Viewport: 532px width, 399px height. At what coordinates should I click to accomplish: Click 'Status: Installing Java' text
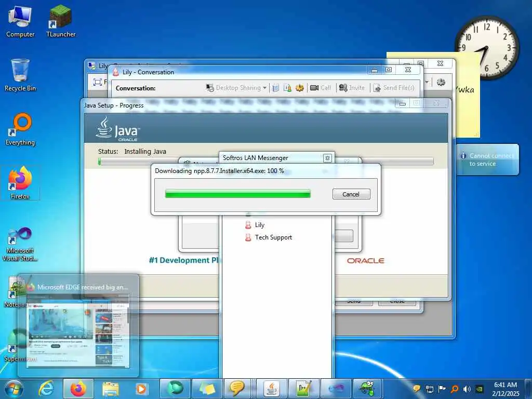[x=132, y=151]
